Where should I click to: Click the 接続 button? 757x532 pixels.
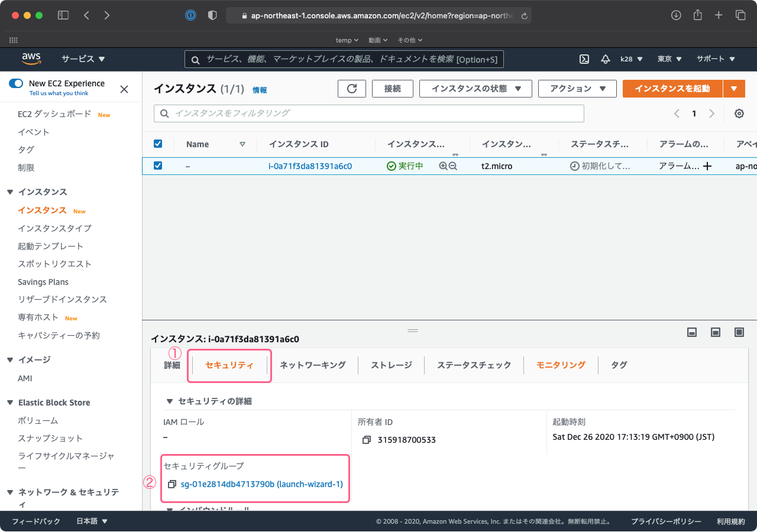(393, 89)
